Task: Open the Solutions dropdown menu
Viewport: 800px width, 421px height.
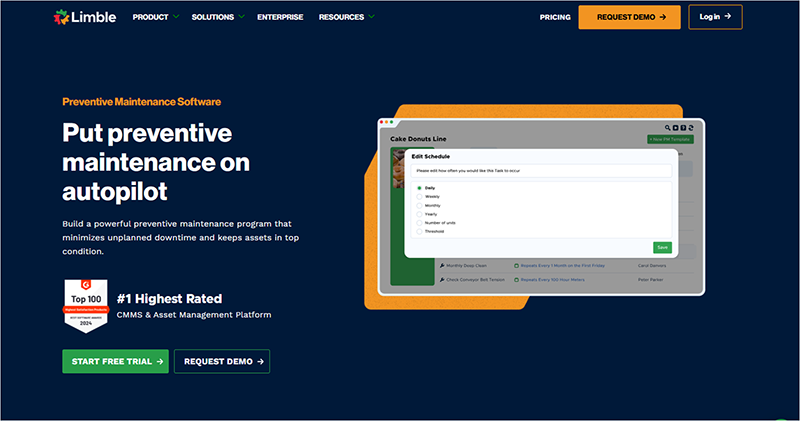Action: (219, 17)
